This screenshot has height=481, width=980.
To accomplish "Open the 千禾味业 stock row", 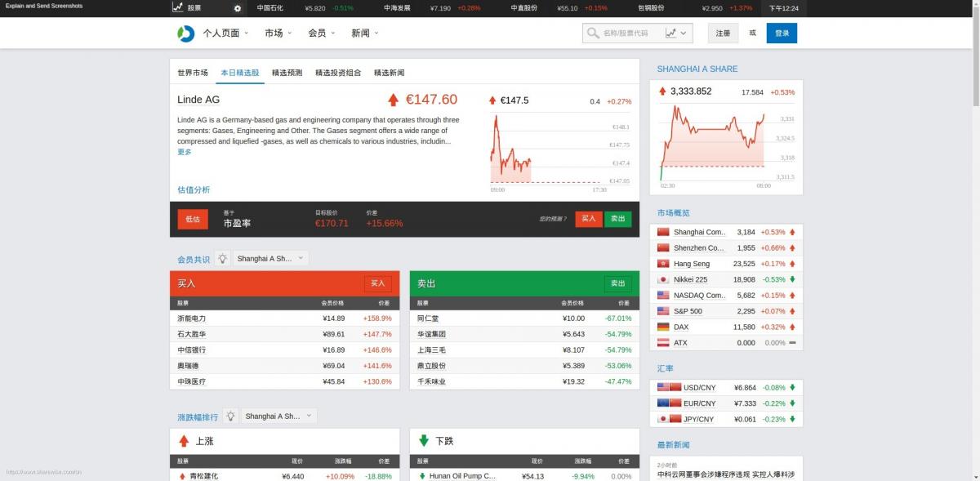I will 525,381.
